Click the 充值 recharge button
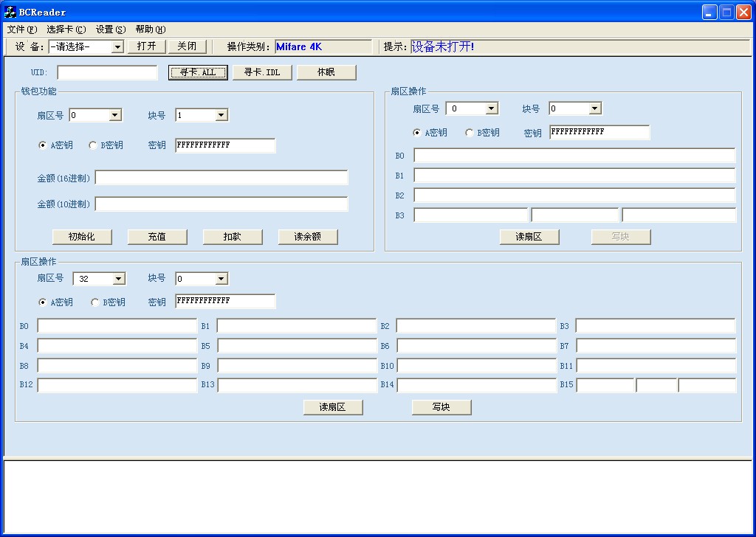 (x=157, y=237)
